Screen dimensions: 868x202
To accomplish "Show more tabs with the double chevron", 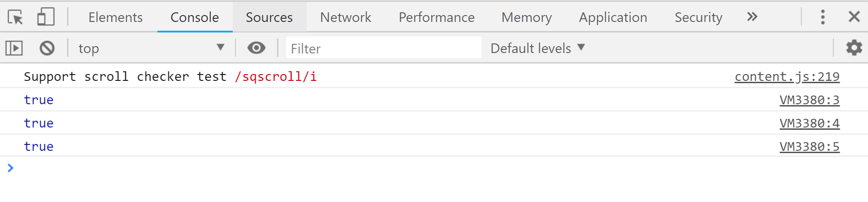I will click(x=752, y=17).
